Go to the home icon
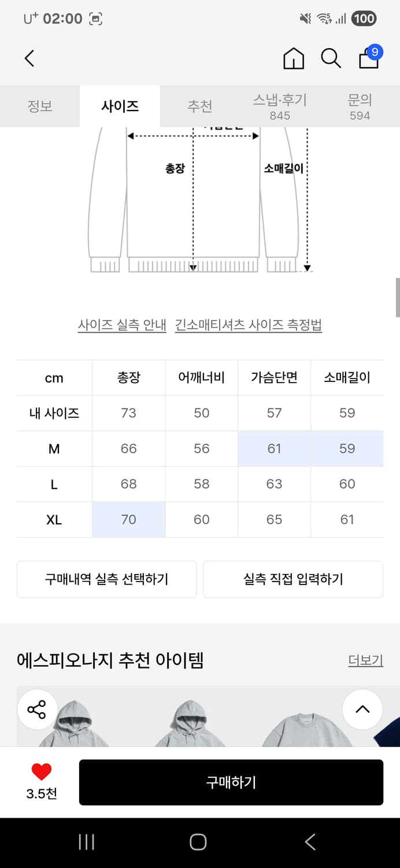The height and width of the screenshot is (868, 400). pyautogui.click(x=294, y=58)
